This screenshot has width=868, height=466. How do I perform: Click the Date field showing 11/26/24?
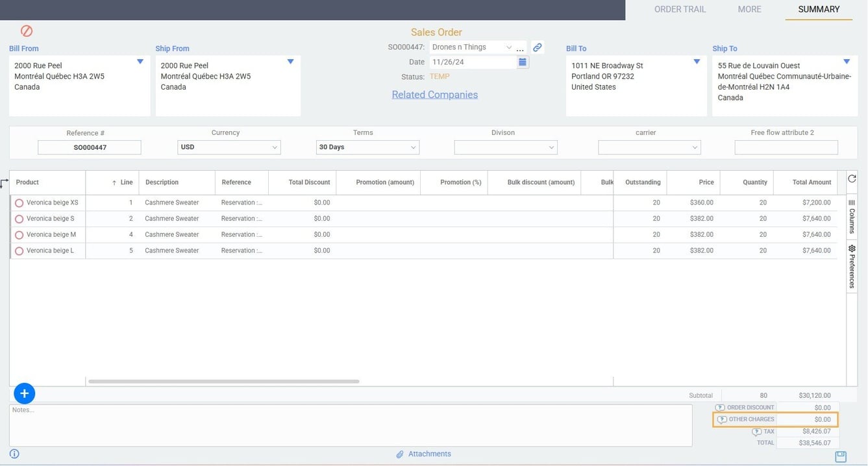(x=473, y=62)
